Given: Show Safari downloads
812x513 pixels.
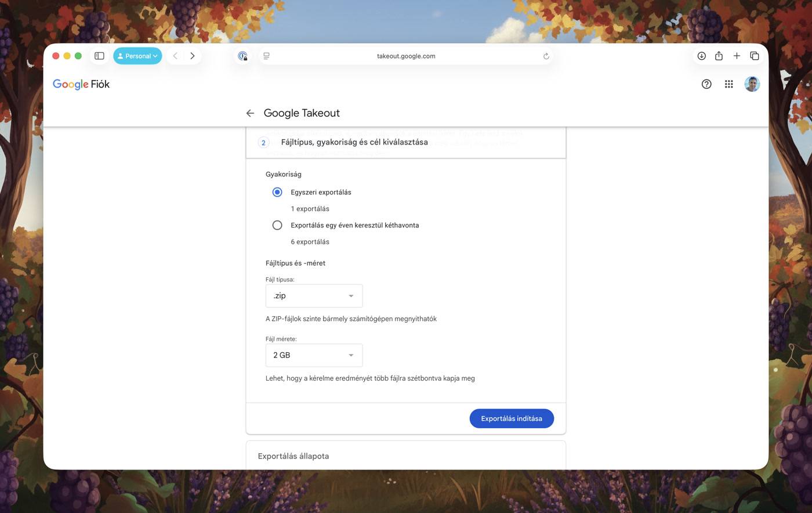Looking at the screenshot, I should click(x=701, y=56).
